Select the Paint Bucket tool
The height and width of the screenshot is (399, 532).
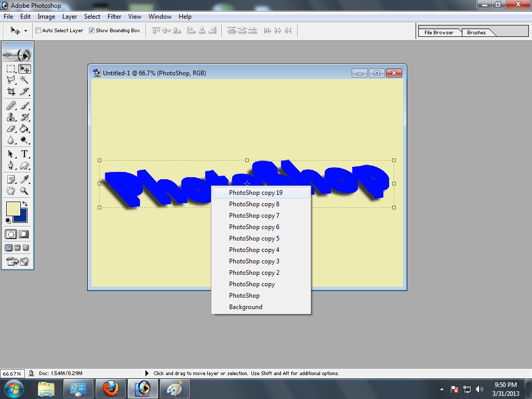coord(24,129)
